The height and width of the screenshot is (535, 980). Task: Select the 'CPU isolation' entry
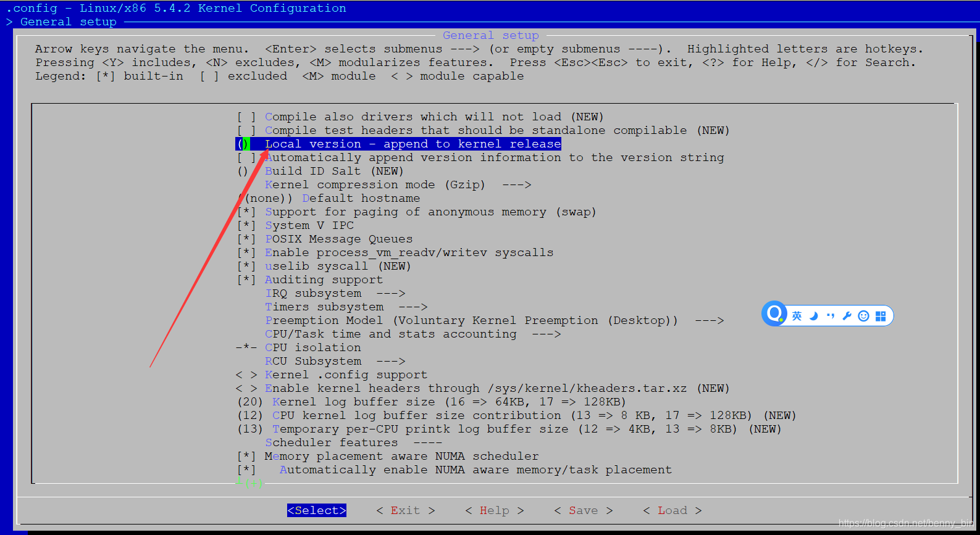click(x=298, y=347)
